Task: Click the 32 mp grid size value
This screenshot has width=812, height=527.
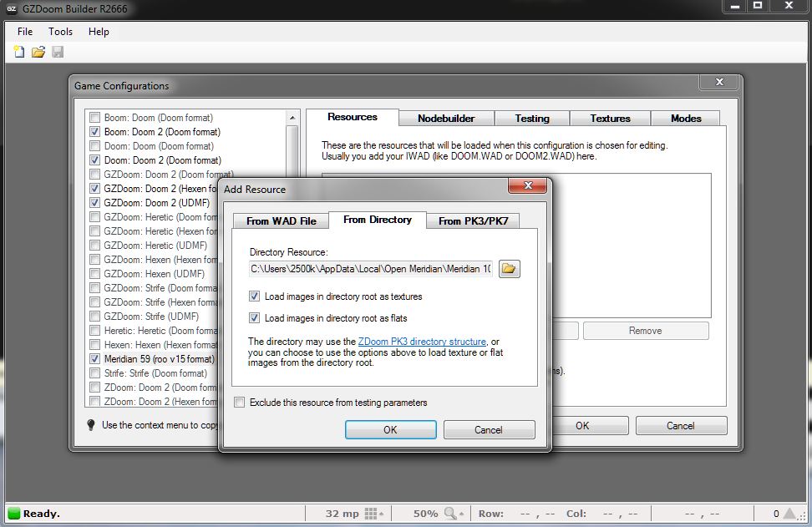Action: tap(342, 514)
